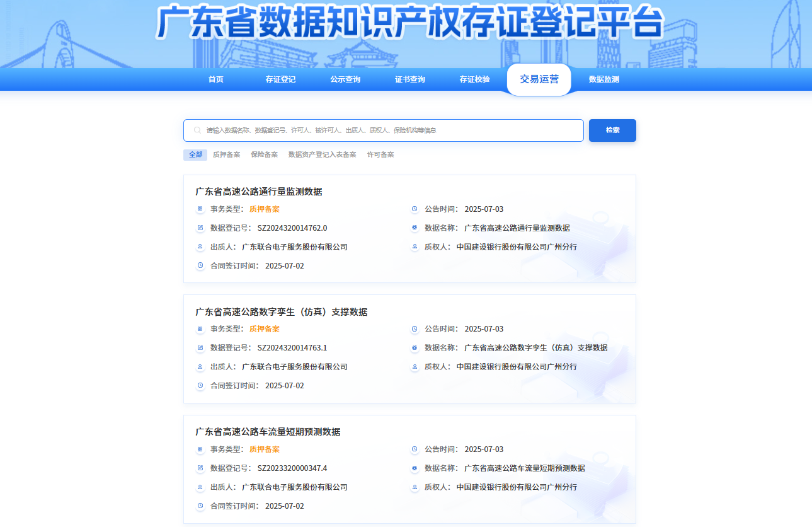Click 数据名称 value 广东省高速公路车流量短期预测数据

click(x=525, y=468)
